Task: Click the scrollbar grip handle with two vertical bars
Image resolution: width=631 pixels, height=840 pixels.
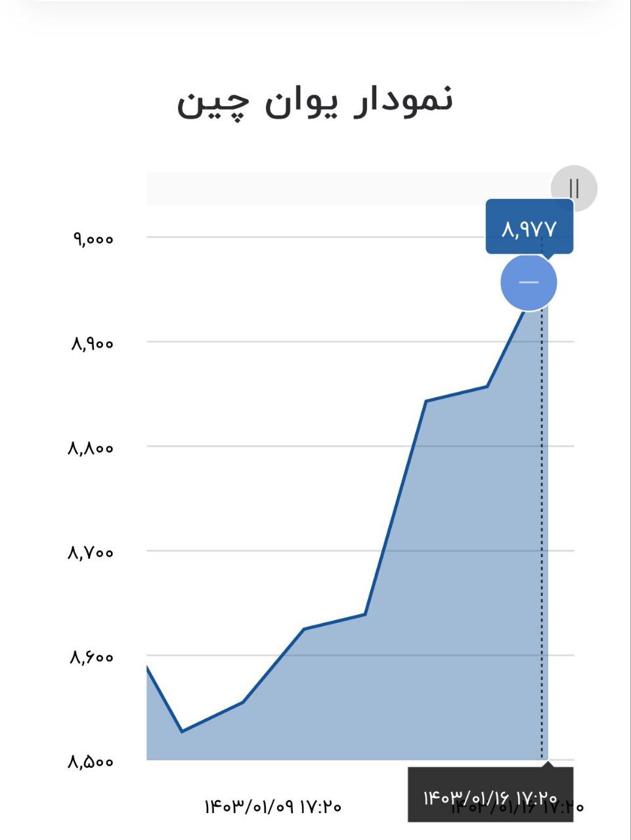Action: click(574, 188)
